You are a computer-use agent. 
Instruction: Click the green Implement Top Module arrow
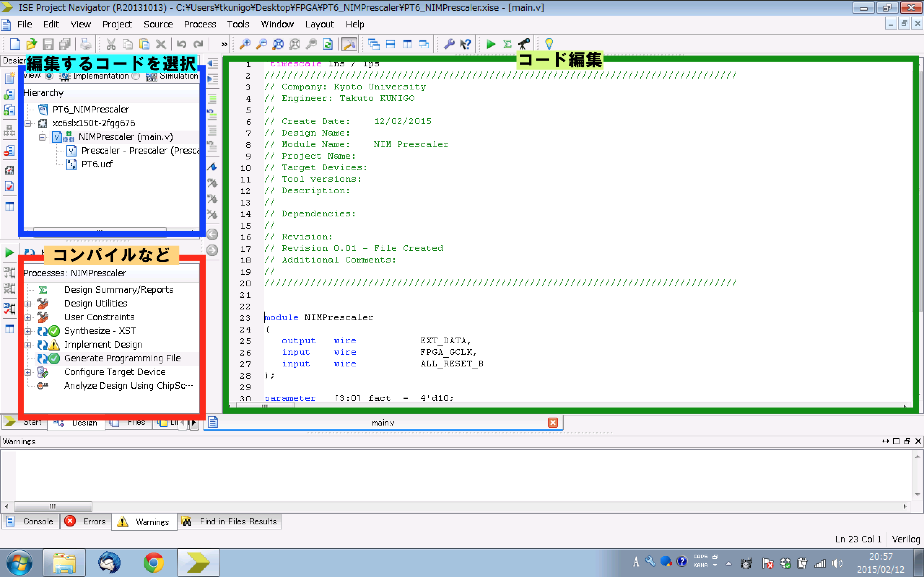tap(491, 44)
